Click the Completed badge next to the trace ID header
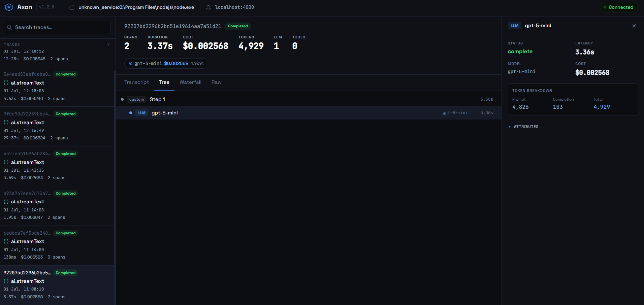This screenshot has width=644, height=305. tap(238, 26)
